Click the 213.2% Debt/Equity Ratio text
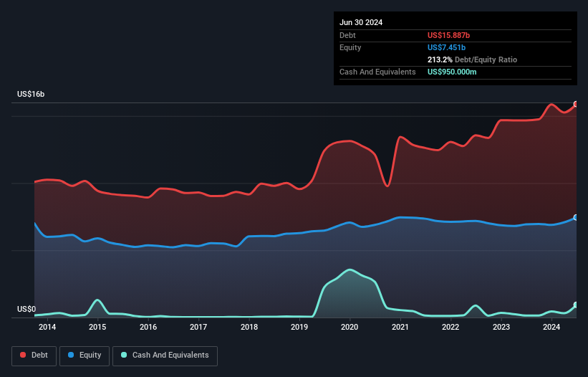Image resolution: width=588 pixels, height=377 pixels. point(472,59)
